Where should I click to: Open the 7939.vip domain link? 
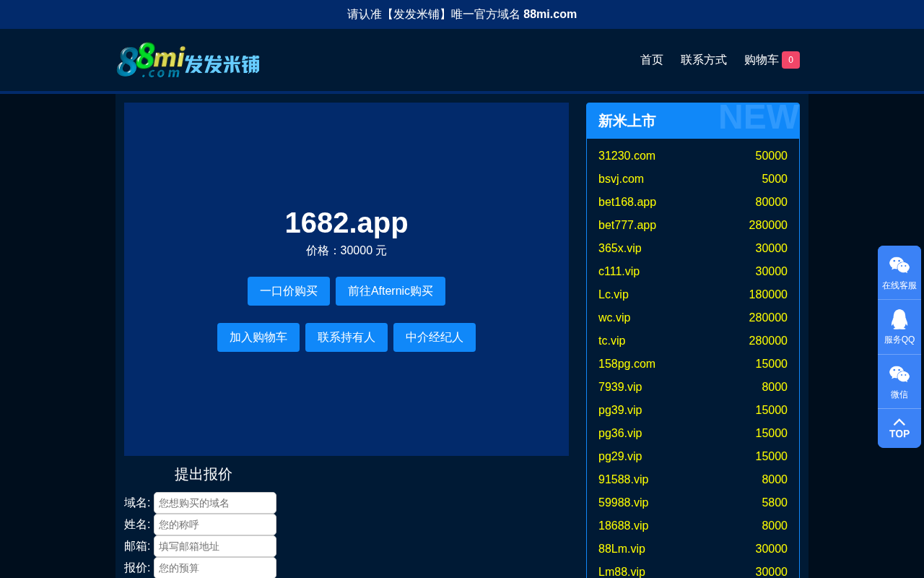tap(620, 387)
